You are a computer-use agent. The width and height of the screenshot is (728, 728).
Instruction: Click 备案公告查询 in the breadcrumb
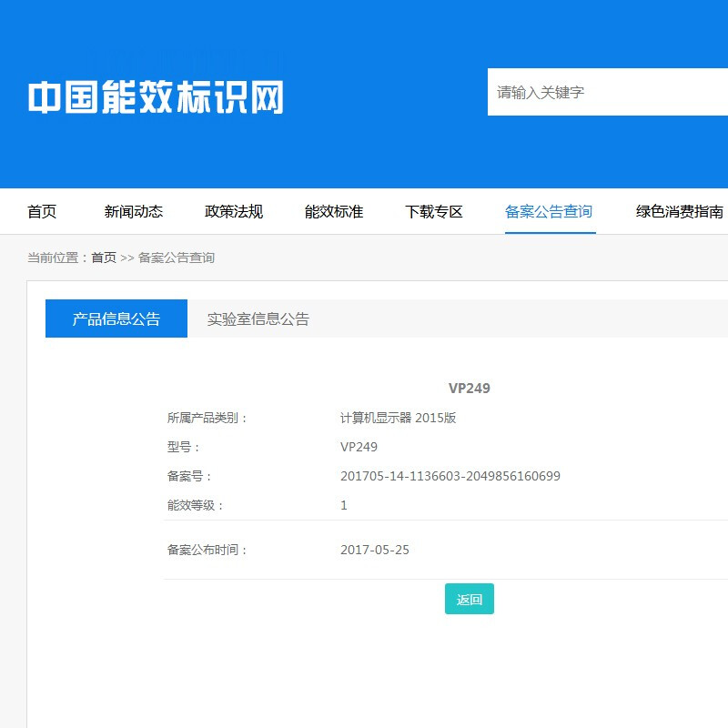coord(177,258)
